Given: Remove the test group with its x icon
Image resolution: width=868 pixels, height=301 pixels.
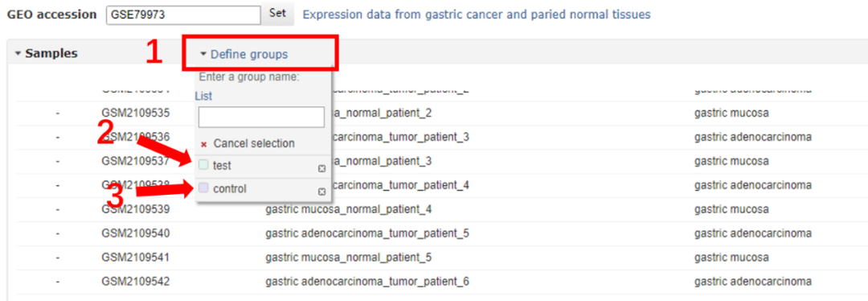Looking at the screenshot, I should (x=321, y=168).
